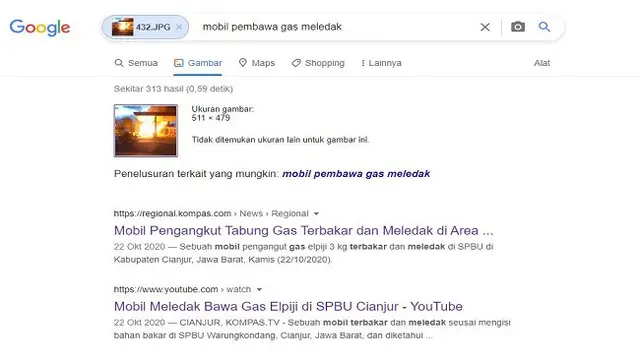Click the 'Sekitar 313 hasil' result count text
This screenshot has height=360, width=640.
[173, 89]
